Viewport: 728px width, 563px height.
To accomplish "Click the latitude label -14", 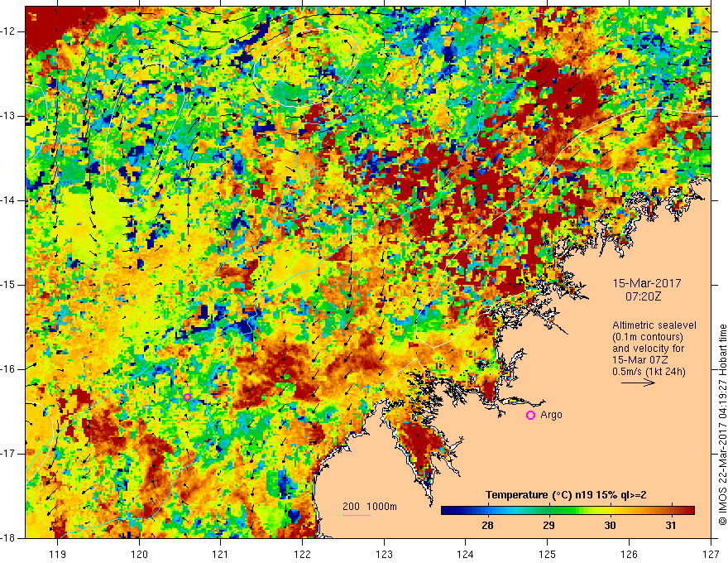I will point(9,200).
